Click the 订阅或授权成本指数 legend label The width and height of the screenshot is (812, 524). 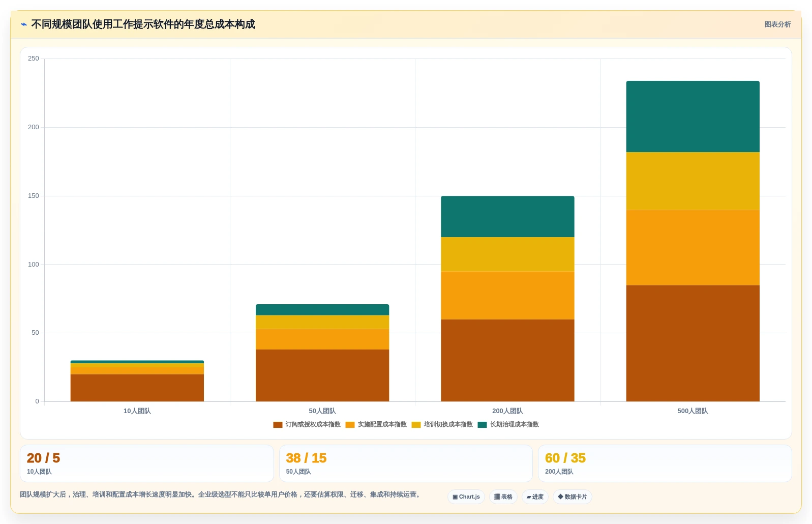coord(313,425)
